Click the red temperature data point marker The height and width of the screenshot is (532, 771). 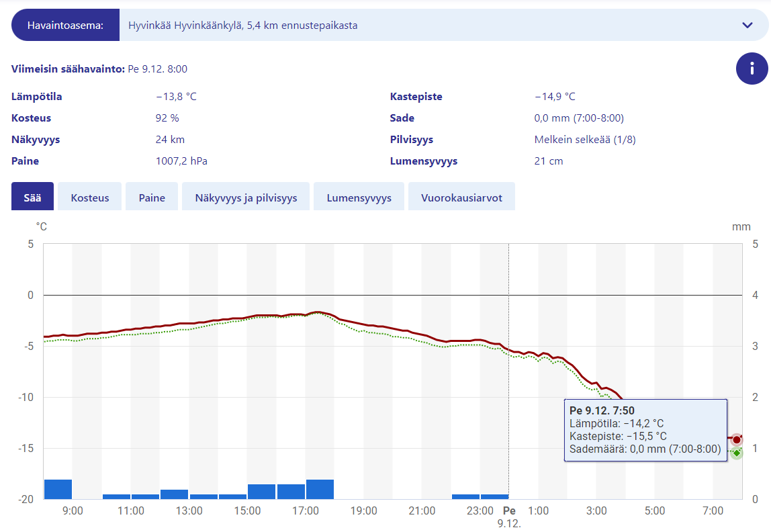pos(736,439)
